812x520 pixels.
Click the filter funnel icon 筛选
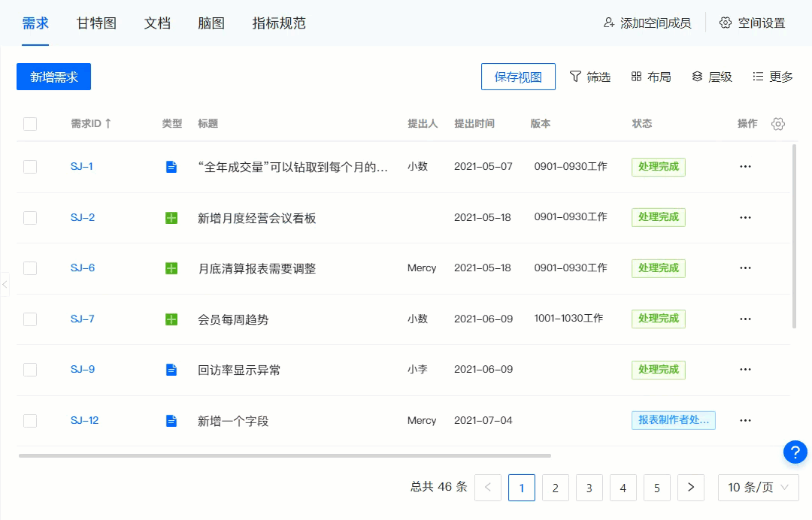point(576,77)
